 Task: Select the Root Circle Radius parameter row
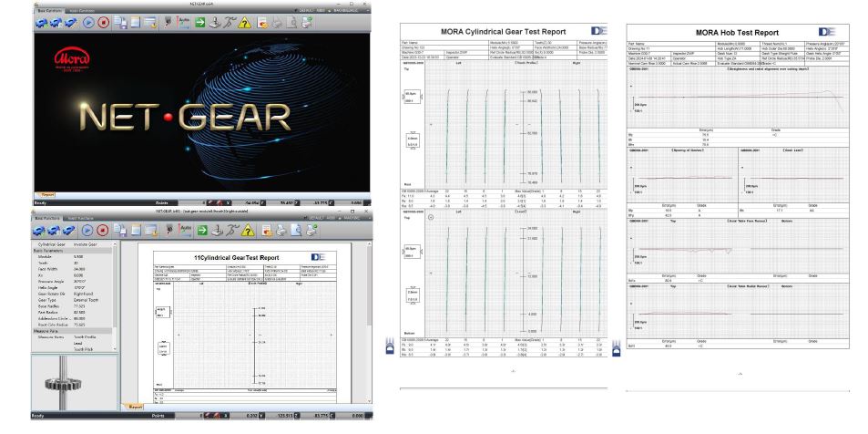click(72, 325)
